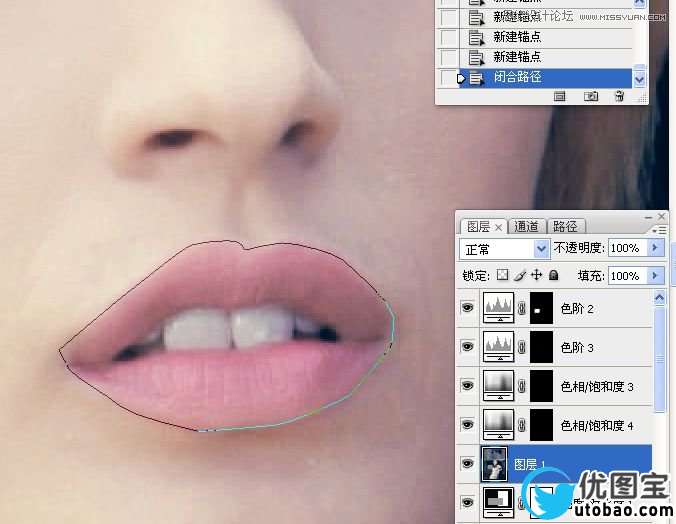Toggle visibility of 色相/饱和度 4
This screenshot has height=524, width=676.
tap(467, 424)
